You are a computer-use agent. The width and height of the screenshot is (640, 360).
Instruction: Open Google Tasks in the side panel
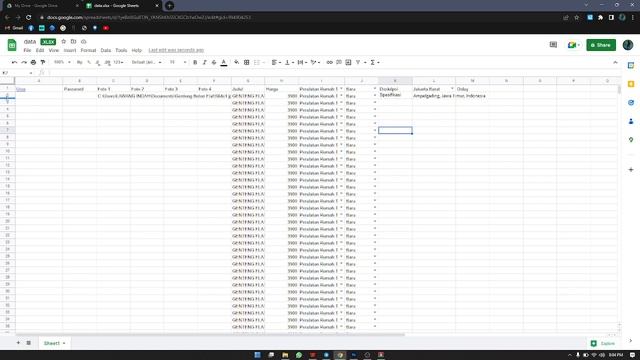coord(631,102)
